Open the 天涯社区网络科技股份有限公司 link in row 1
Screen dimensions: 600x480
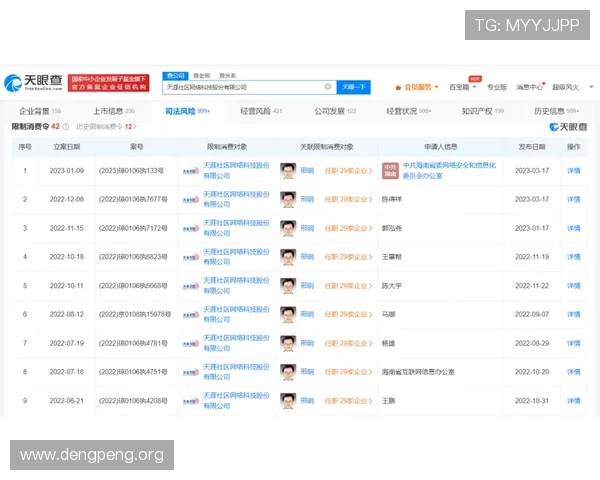tap(236, 170)
